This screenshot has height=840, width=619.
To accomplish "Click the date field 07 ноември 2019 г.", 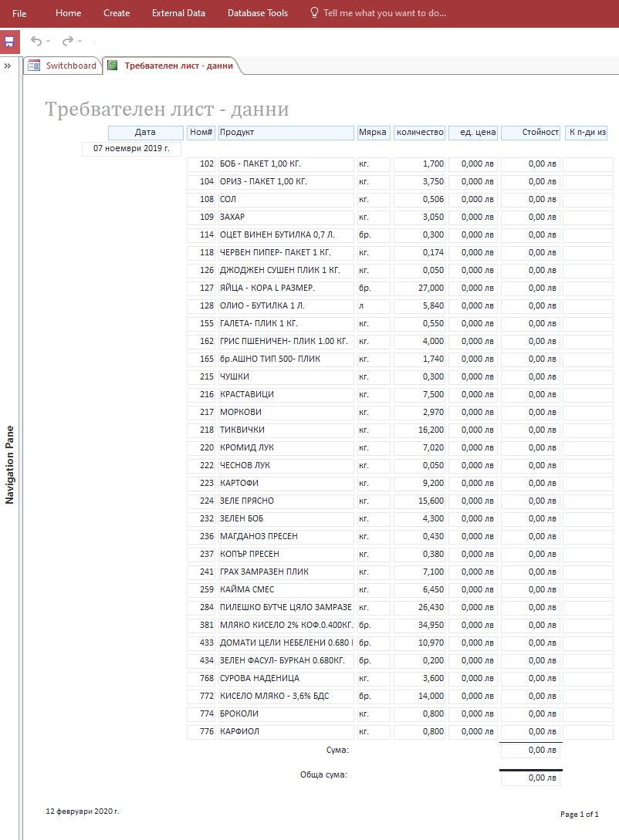I will 131,148.
